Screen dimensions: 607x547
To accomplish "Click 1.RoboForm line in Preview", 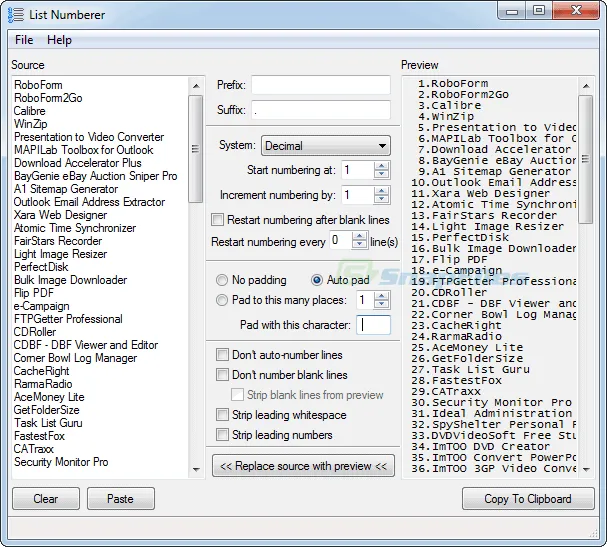I will (453, 84).
